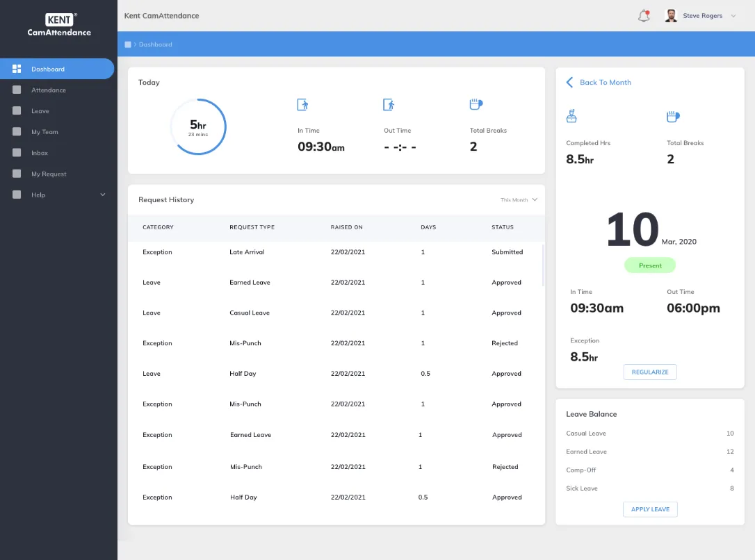Click the In Time door icon
Screen dimensions: 755x560
coord(303,104)
